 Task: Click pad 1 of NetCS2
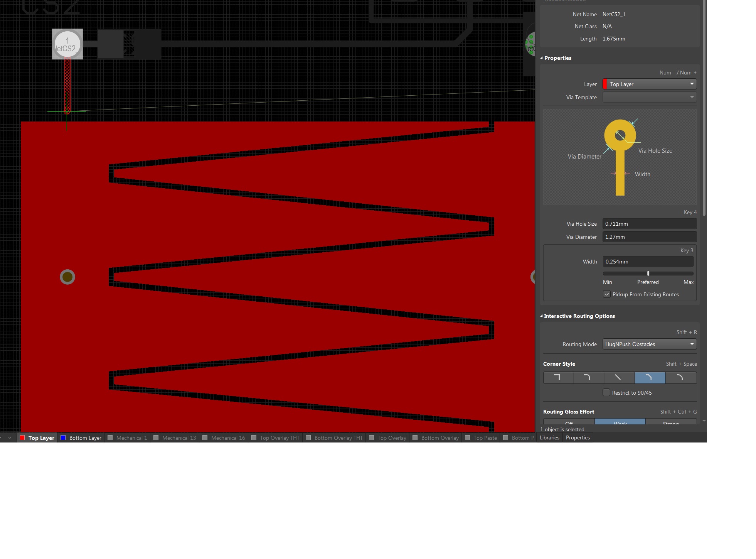coord(67,44)
